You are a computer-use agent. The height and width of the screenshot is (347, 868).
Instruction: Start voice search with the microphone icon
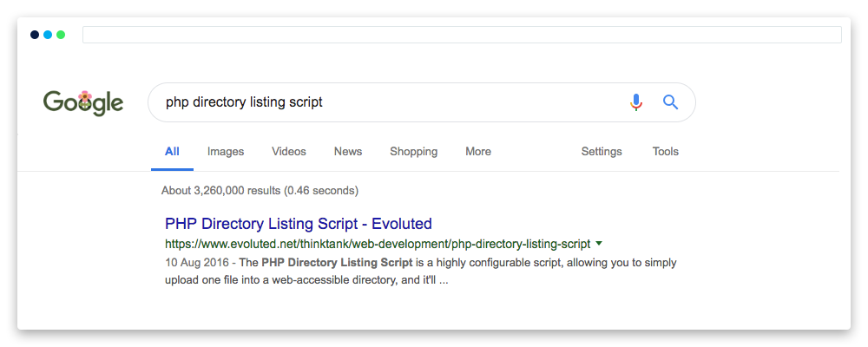pos(636,102)
